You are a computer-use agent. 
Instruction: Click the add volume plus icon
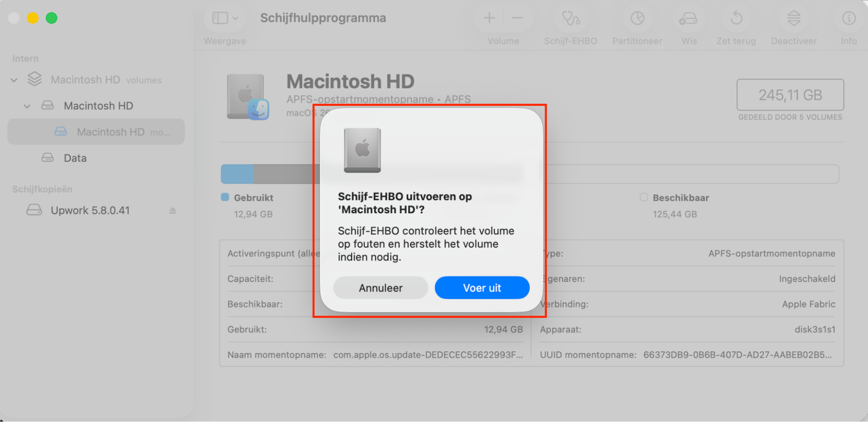489,18
